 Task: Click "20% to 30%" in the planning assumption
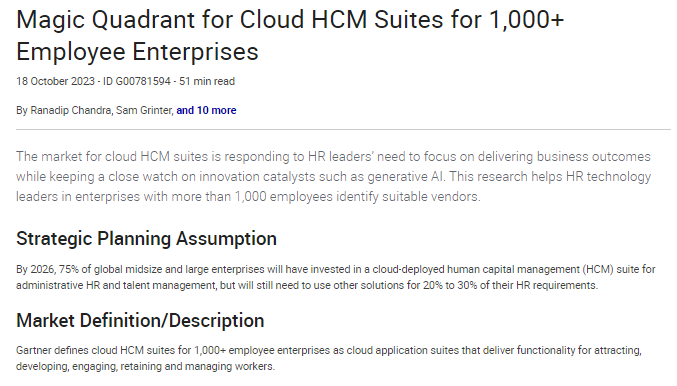[449, 285]
